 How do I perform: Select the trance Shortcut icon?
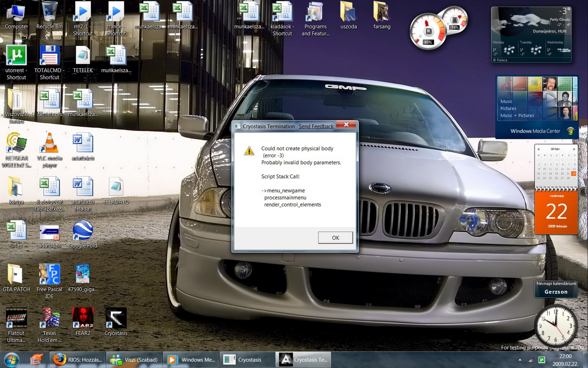(x=116, y=19)
